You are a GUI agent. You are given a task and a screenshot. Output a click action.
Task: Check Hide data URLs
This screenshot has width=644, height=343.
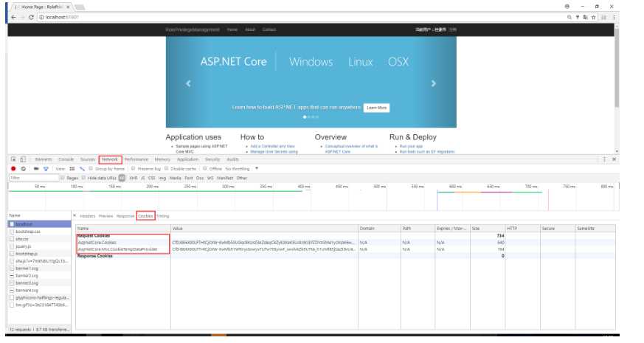(83, 178)
